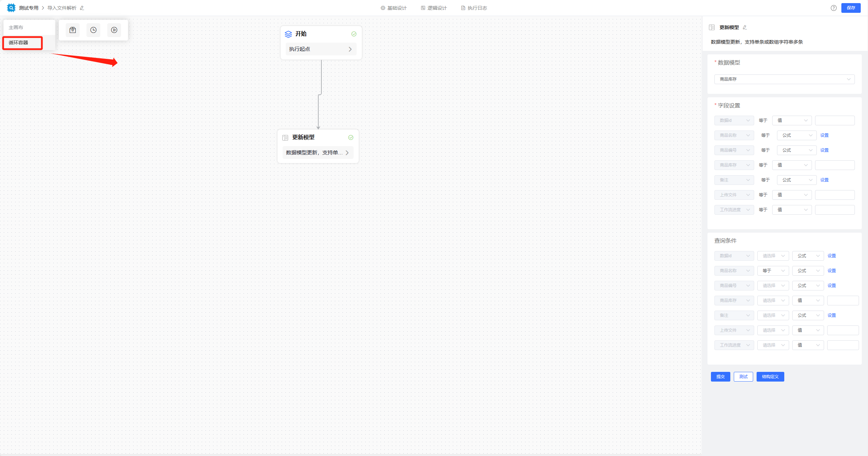Click 设置 link in 备注 field row
This screenshot has width=868, height=456.
click(824, 180)
